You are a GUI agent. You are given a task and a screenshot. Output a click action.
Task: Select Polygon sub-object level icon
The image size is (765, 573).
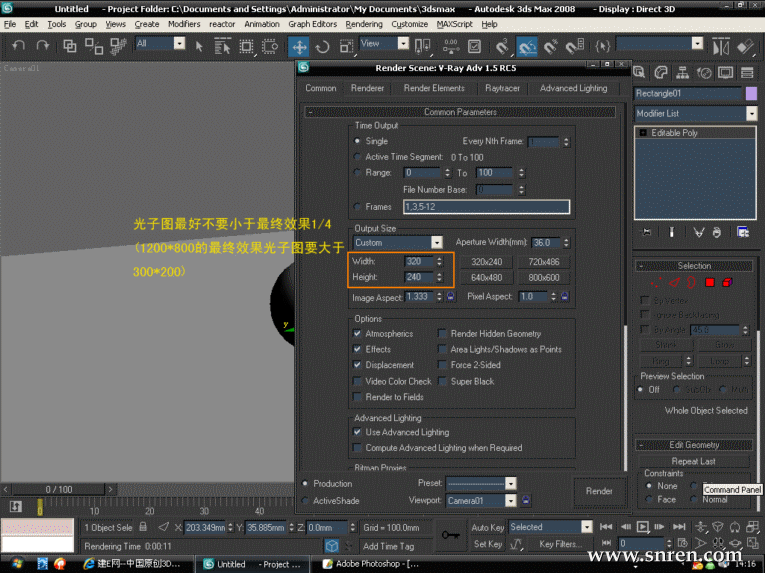point(710,283)
